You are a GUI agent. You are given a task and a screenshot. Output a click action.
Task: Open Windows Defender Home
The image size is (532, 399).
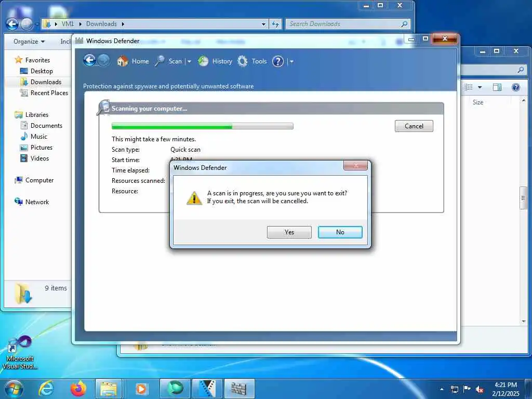[x=132, y=61]
